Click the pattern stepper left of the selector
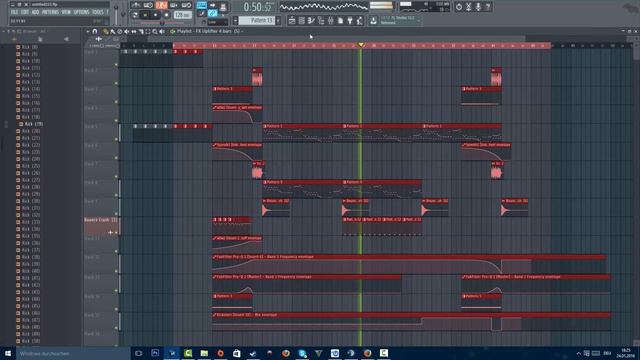The image size is (640, 360). click(236, 20)
